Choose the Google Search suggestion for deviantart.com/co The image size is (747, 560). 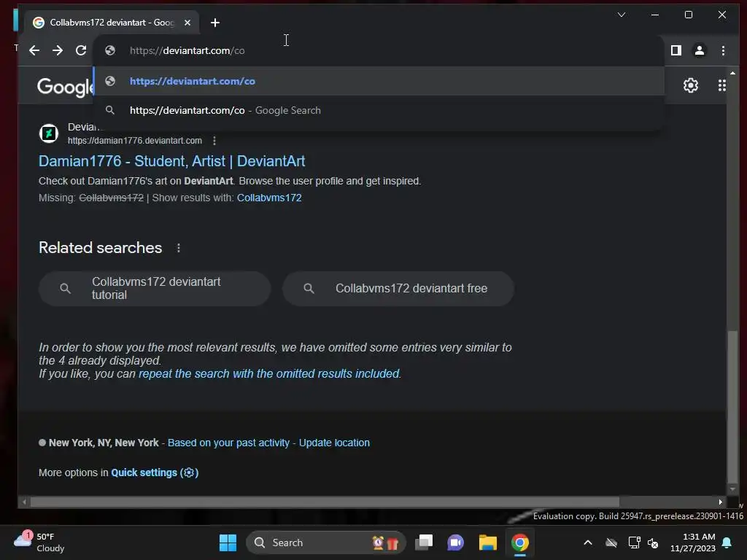(x=379, y=111)
